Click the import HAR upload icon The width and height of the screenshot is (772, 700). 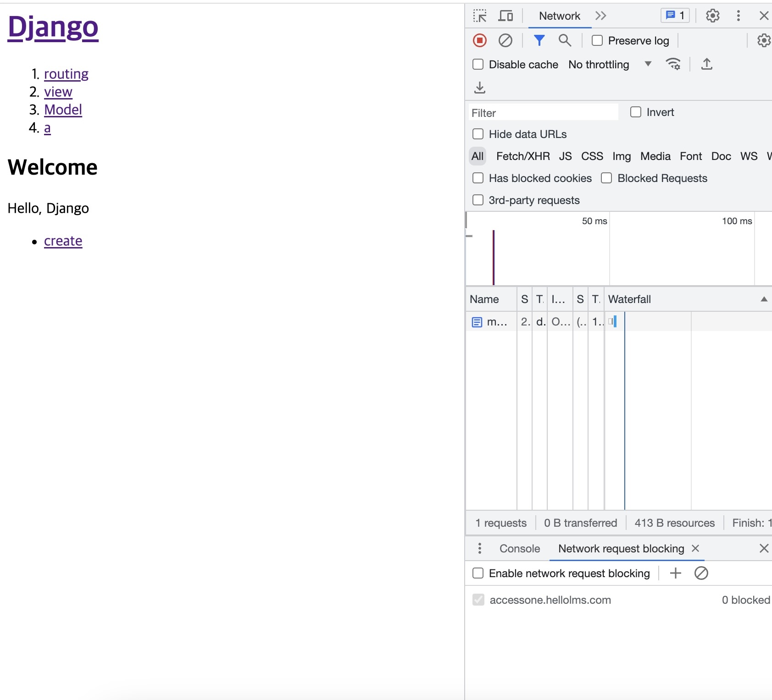point(706,64)
